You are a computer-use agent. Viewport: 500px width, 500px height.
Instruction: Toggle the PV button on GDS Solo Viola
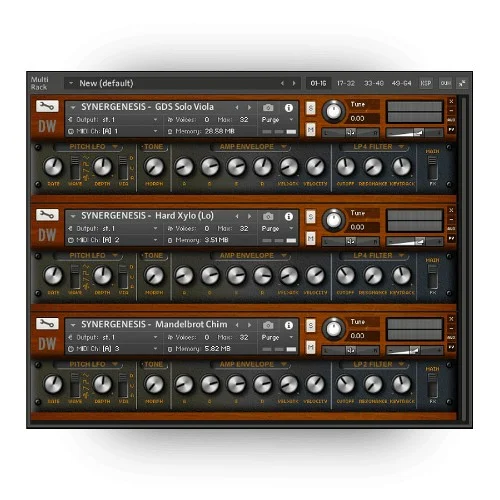451,129
